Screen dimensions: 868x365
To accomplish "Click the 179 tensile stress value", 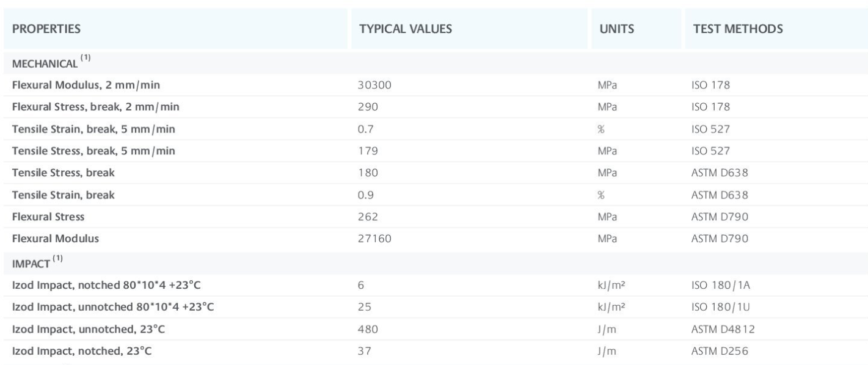I will point(368,151).
